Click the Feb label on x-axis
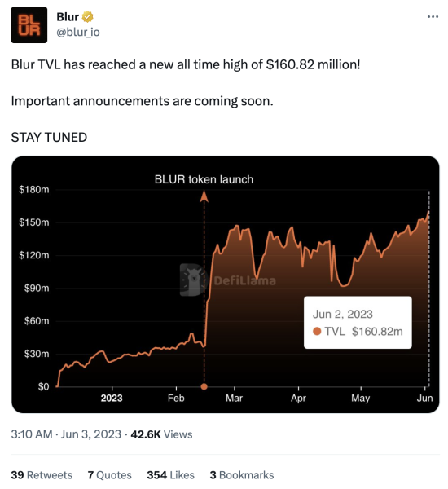Screen dimensions: 448x489 176,399
